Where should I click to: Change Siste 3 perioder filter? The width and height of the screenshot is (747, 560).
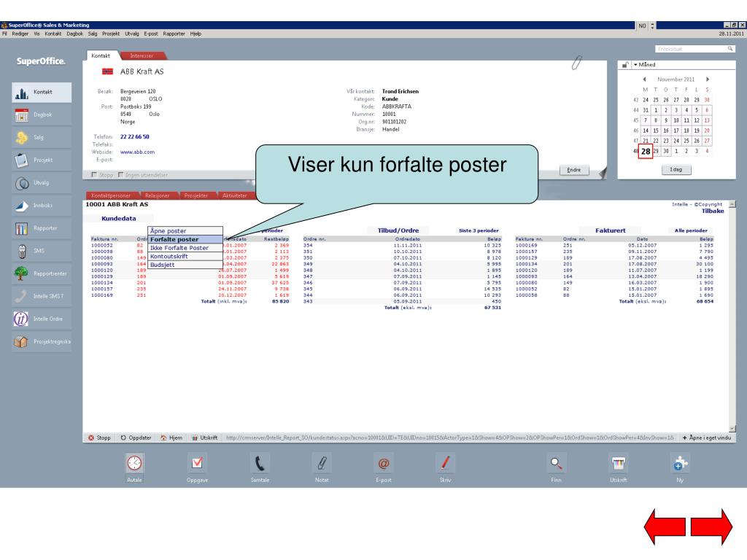tap(479, 230)
